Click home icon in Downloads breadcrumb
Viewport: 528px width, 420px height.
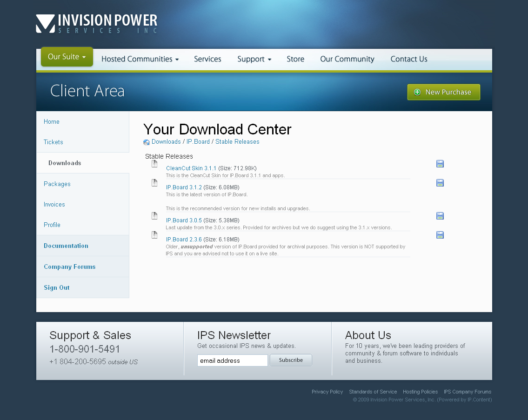147,142
